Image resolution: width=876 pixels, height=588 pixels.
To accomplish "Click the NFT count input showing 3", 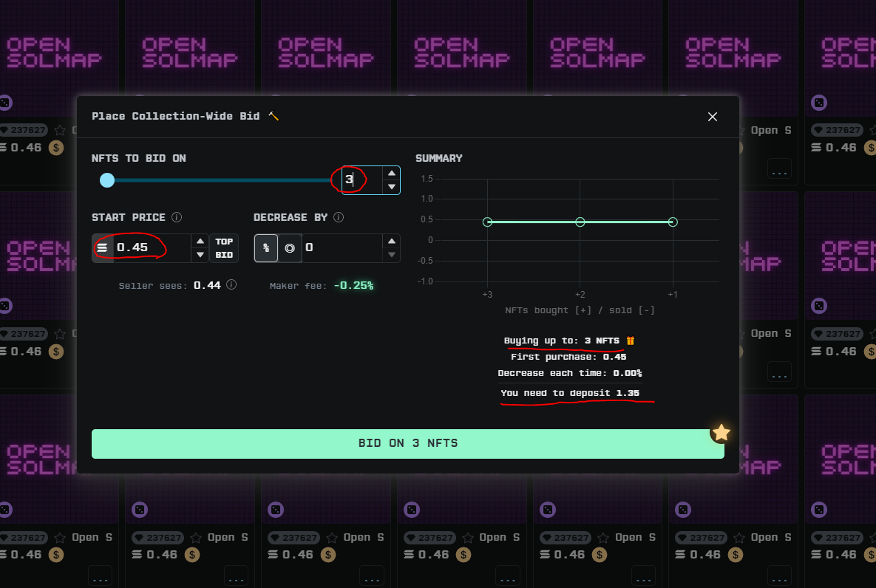I will [362, 180].
